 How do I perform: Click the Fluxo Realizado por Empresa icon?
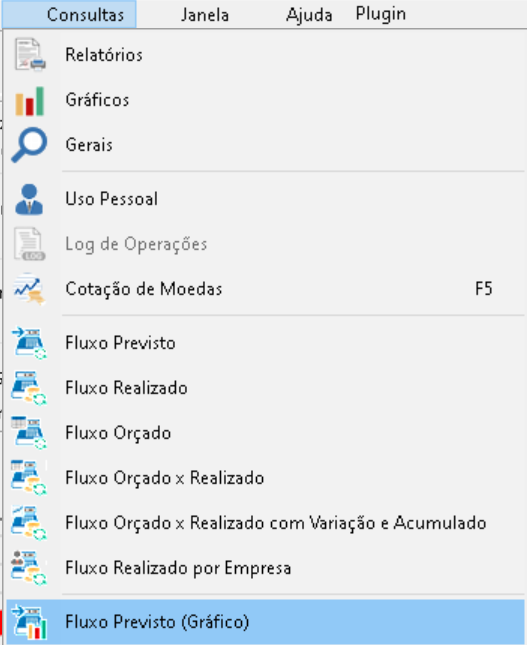[x=29, y=568]
